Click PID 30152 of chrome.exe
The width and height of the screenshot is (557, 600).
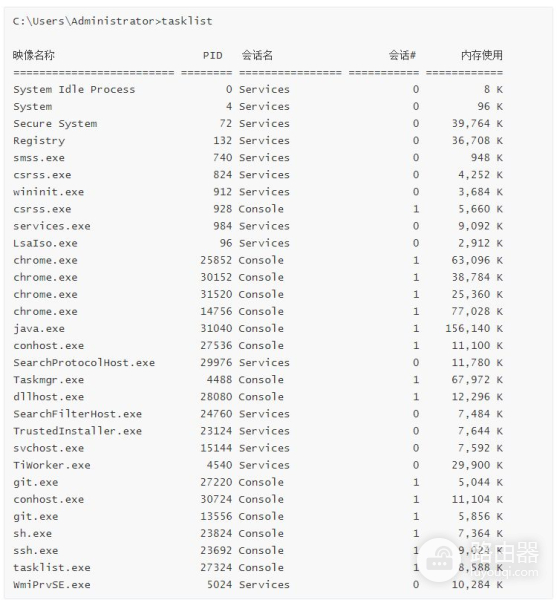pyautogui.click(x=216, y=277)
